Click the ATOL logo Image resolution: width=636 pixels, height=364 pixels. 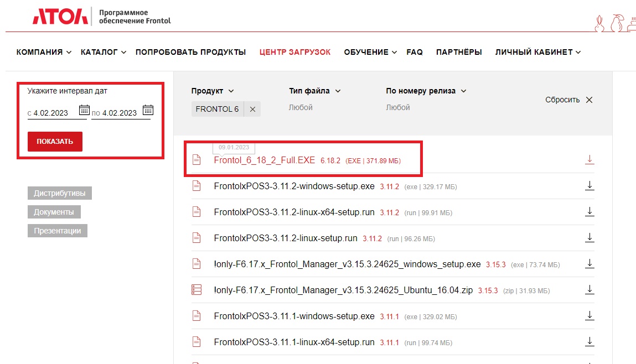tap(60, 17)
